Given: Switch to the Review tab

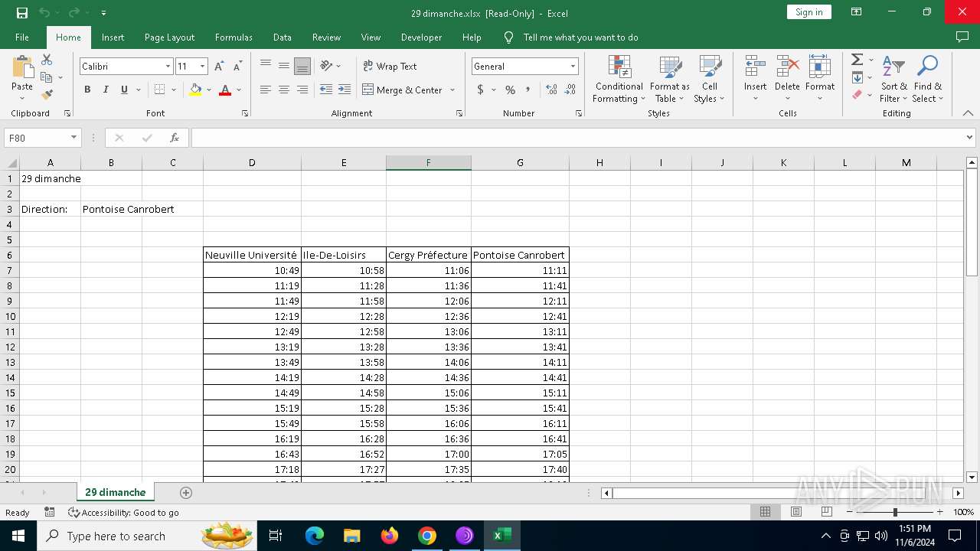Looking at the screenshot, I should [326, 37].
